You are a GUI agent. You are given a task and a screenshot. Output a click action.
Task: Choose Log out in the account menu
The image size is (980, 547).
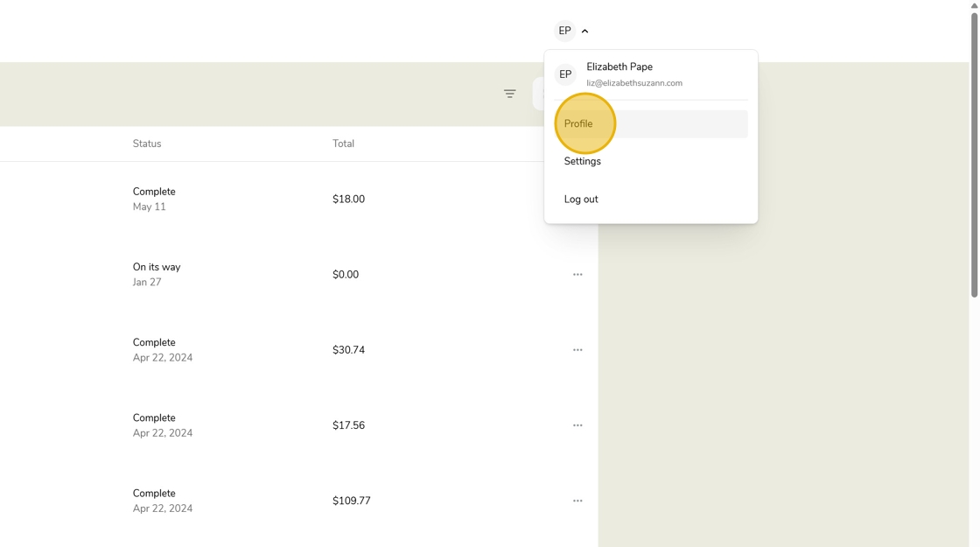(581, 200)
